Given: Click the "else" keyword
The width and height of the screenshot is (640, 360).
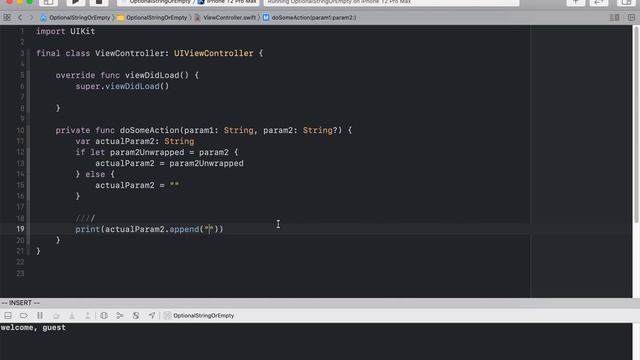Looking at the screenshot, I should coord(95,174).
